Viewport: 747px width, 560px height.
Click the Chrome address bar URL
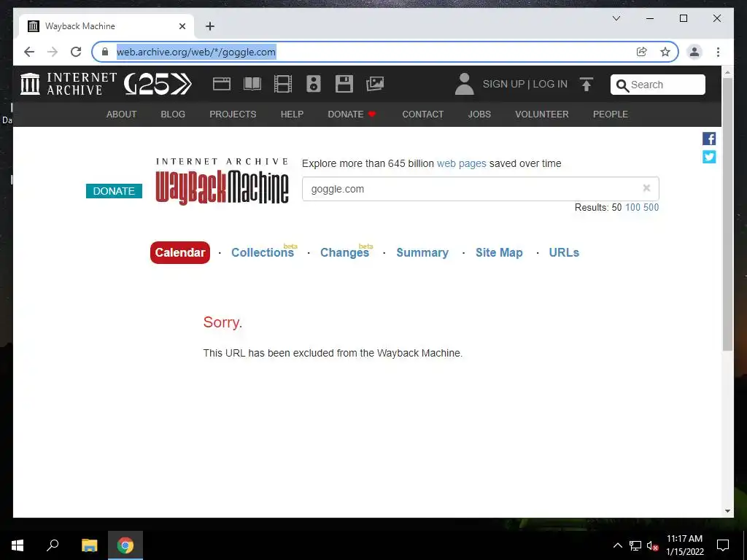point(196,52)
